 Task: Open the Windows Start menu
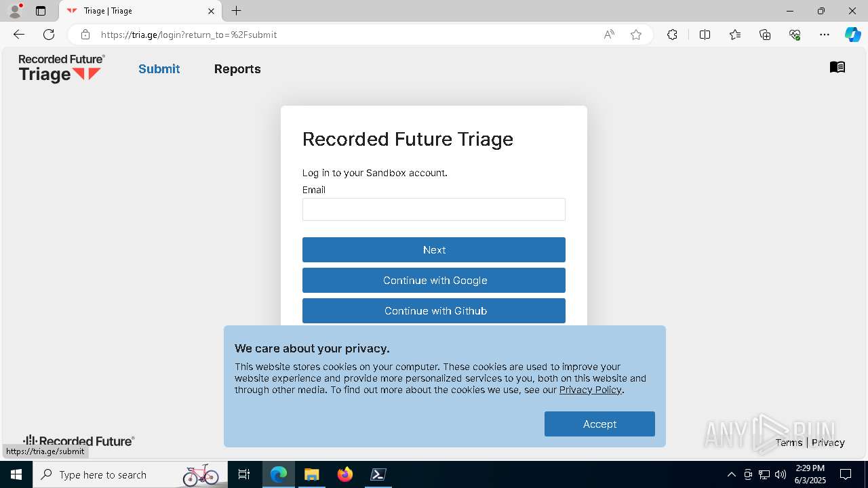[16, 474]
